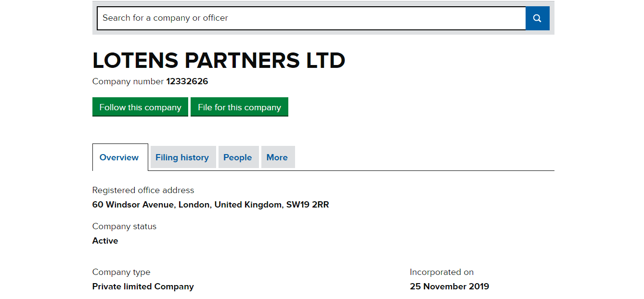Click the 60 Windsor Avenue address text
Screen dimensions: 644x299
(210, 205)
